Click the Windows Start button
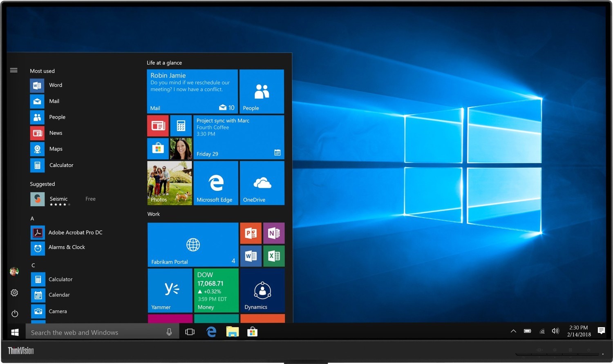The height and width of the screenshot is (364, 613). coord(15,332)
